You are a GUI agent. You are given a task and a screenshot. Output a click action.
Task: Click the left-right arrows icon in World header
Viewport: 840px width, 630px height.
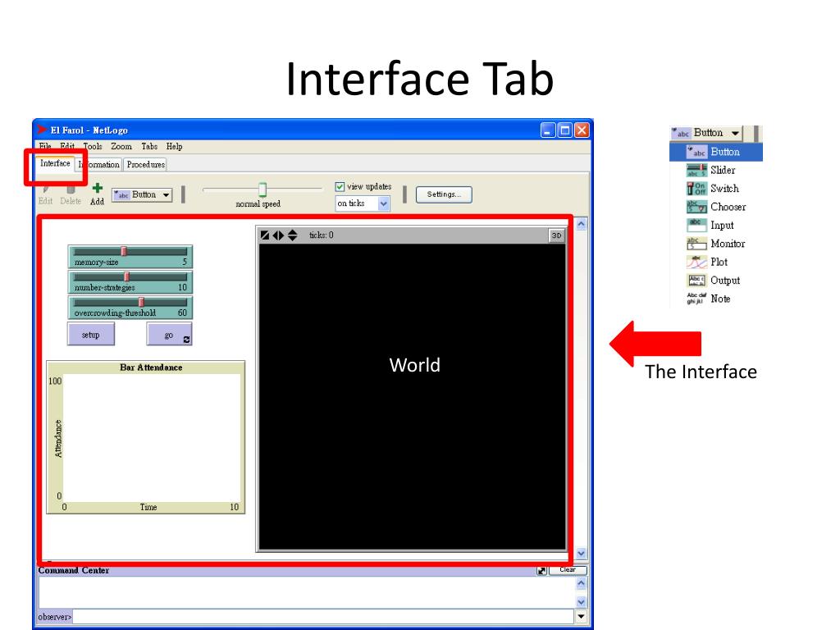point(278,235)
